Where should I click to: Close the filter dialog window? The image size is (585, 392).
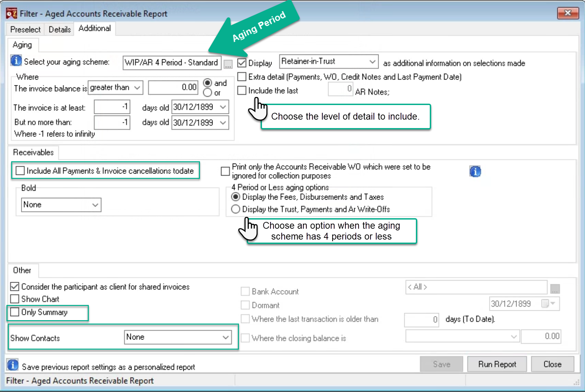pos(568,13)
